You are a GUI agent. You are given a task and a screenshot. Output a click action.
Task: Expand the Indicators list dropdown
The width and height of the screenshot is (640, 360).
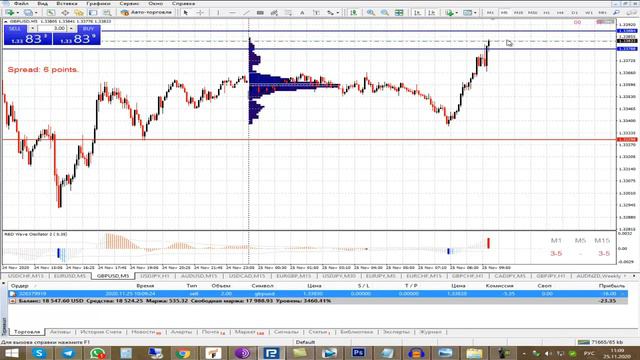pos(457,13)
